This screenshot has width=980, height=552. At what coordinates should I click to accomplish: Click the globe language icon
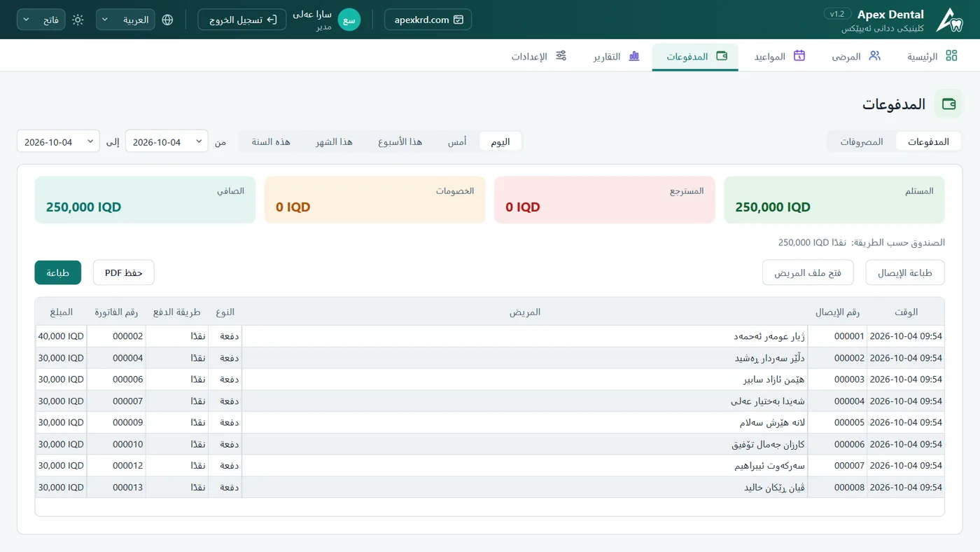(167, 20)
